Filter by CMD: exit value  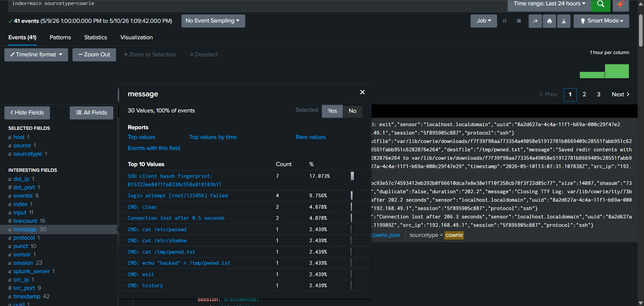coord(141,274)
